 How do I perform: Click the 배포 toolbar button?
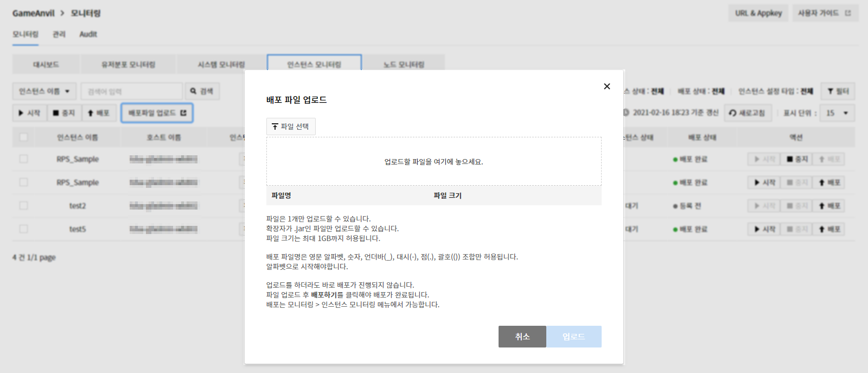click(99, 113)
